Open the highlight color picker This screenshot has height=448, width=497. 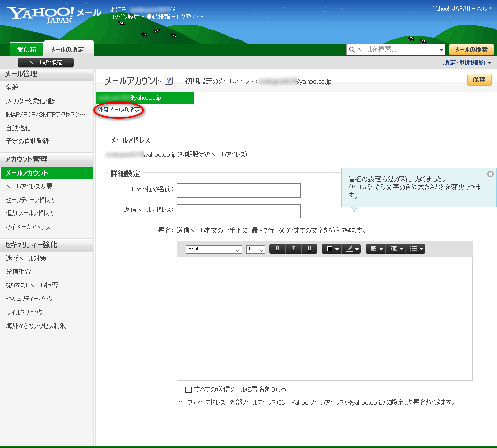pyautogui.click(x=352, y=249)
